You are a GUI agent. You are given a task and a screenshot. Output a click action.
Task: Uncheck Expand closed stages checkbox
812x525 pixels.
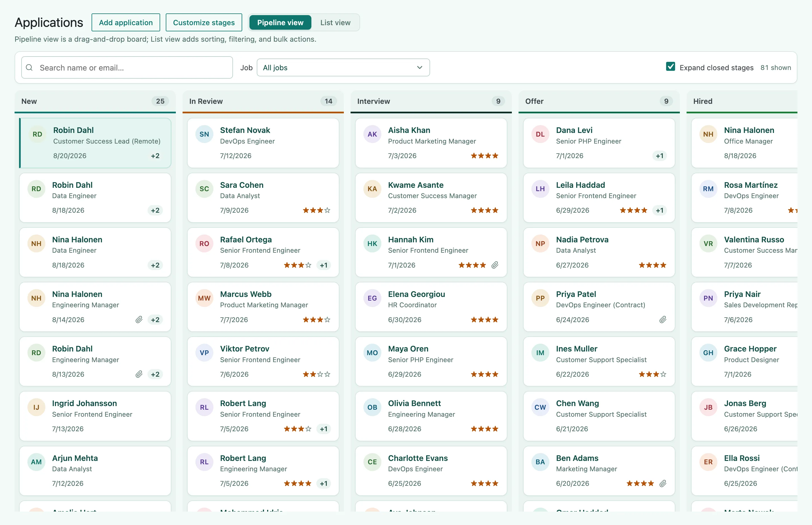(671, 67)
